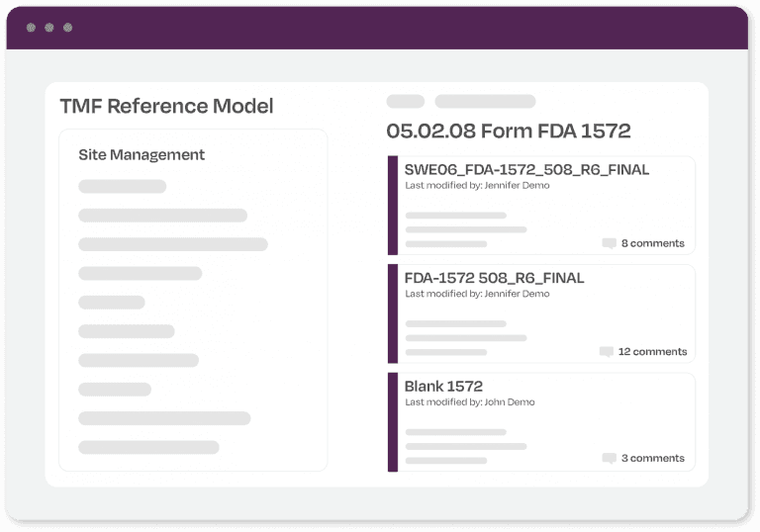Select the Site Management section heading

pyautogui.click(x=142, y=155)
